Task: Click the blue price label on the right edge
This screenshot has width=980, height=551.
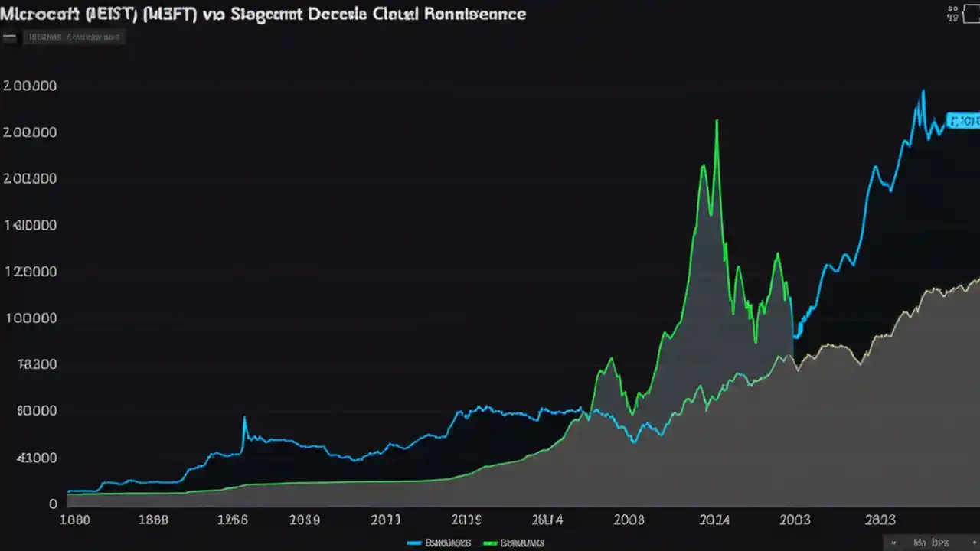Action: coord(964,121)
